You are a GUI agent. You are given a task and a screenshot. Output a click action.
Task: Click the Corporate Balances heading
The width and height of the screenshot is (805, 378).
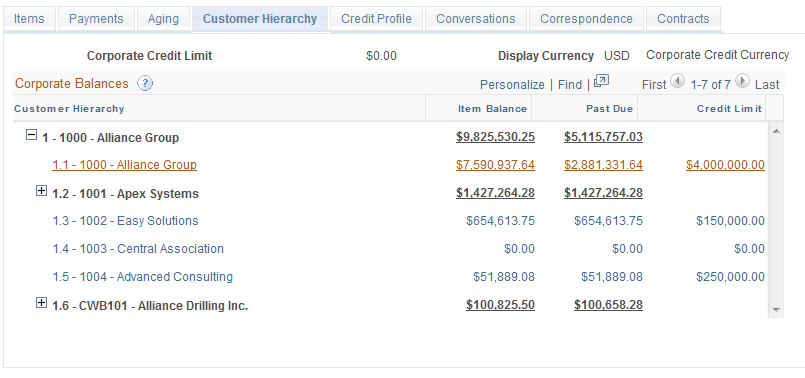71,84
